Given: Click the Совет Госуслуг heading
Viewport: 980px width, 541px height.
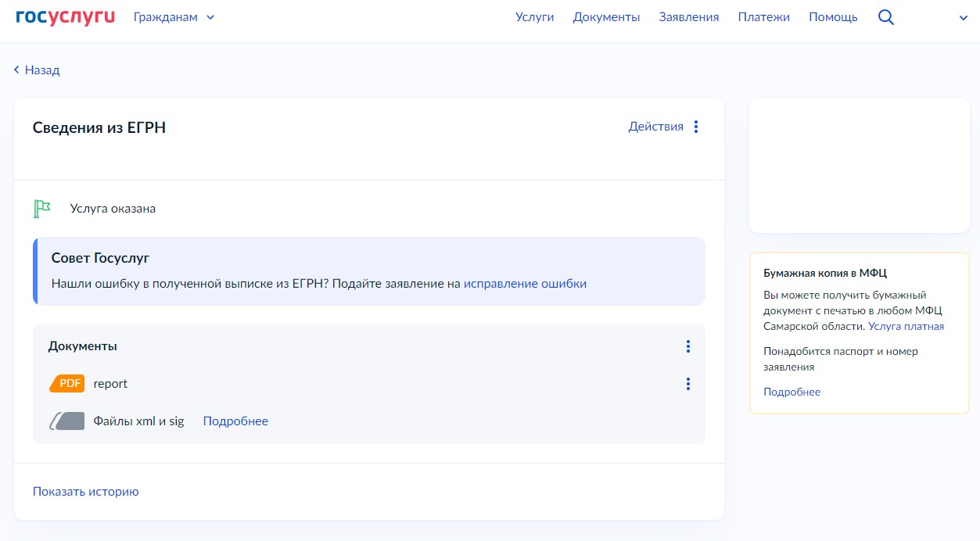Looking at the screenshot, I should (100, 258).
